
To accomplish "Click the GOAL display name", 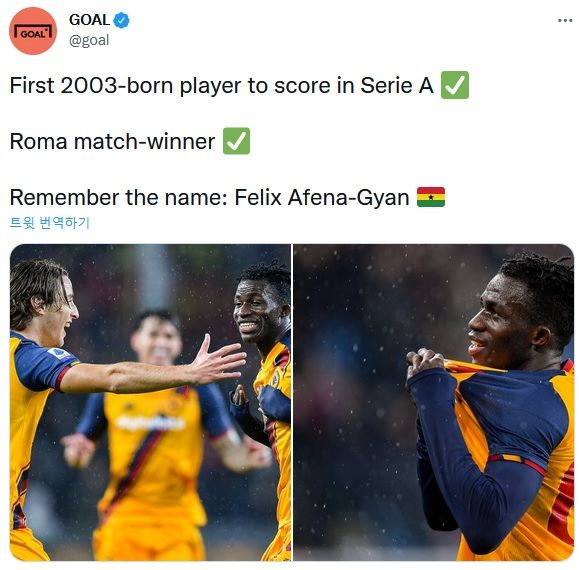I will 90,20.
